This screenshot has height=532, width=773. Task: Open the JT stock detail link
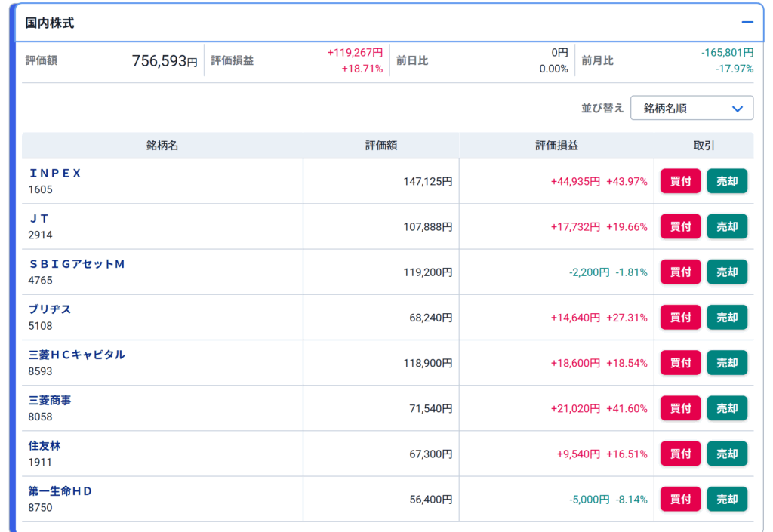(x=38, y=218)
